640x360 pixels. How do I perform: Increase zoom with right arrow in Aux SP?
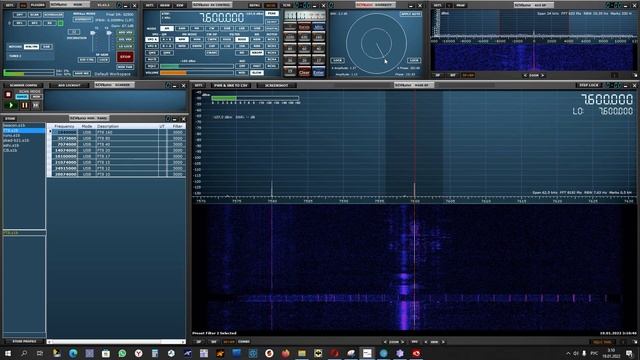click(x=542, y=76)
